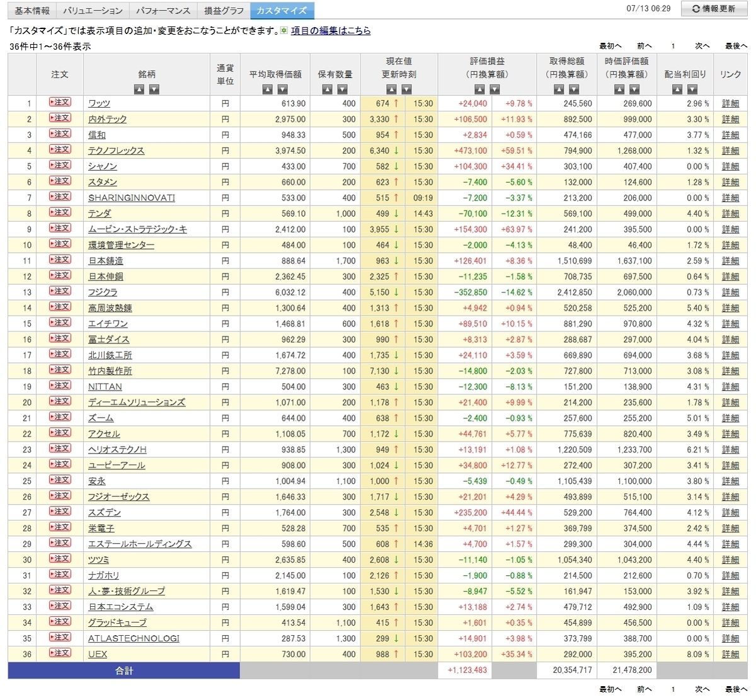Screen dimensions: 756x700
Task: Open ムービン・ストラテジック・キ stock link
Action: [137, 229]
